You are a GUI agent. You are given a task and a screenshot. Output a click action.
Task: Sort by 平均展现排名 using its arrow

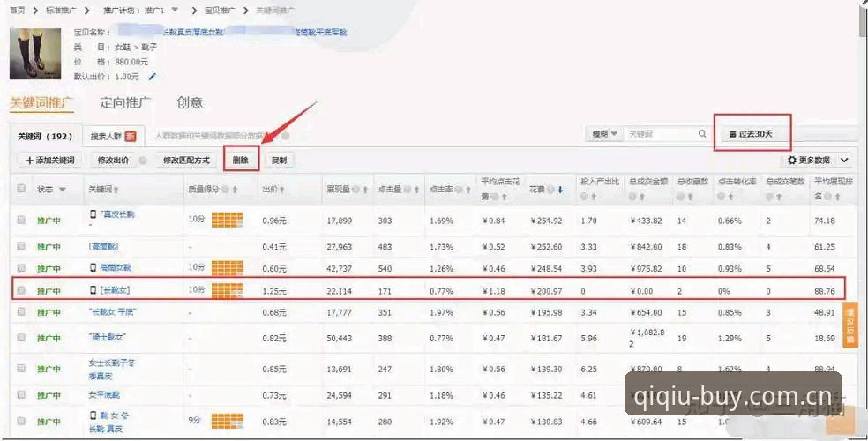[838, 197]
